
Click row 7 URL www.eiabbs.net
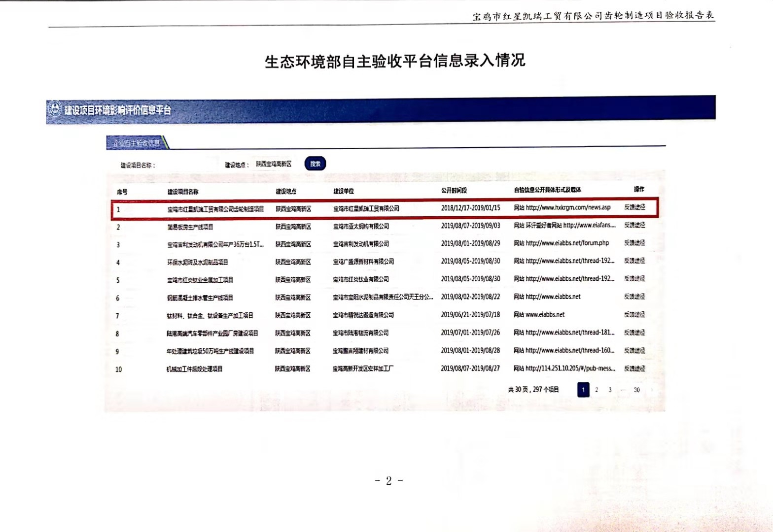[x=545, y=314]
